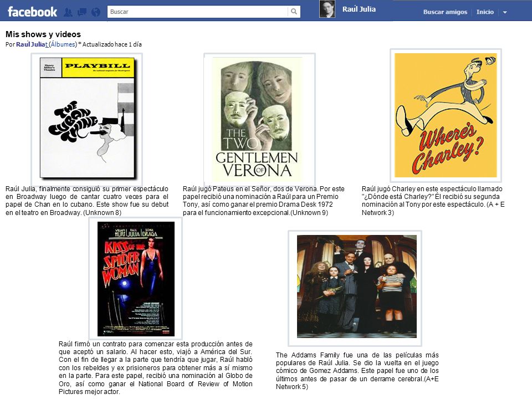Open Raúl Julia author link under album title
The height and width of the screenshot is (399, 532).
tap(31, 44)
